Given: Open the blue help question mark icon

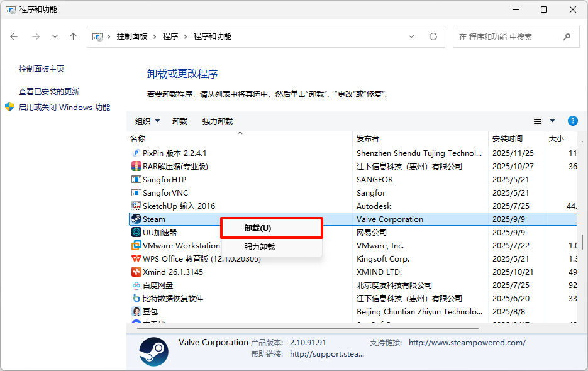Looking at the screenshot, I should pos(572,121).
